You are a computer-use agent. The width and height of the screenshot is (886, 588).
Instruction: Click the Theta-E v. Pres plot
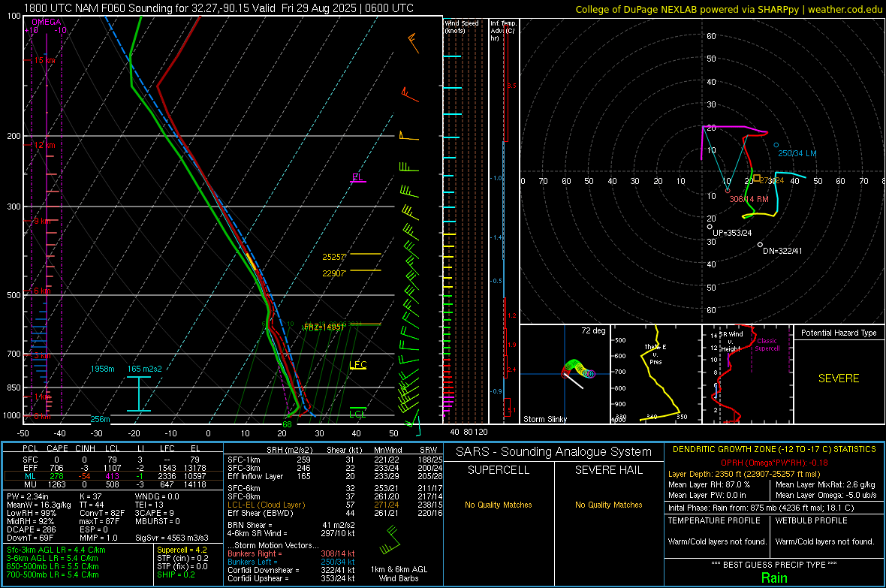(x=656, y=374)
